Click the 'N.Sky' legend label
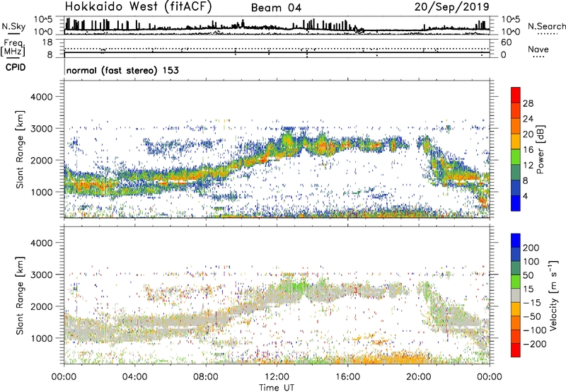The height and width of the screenshot is (392, 566). (13, 26)
